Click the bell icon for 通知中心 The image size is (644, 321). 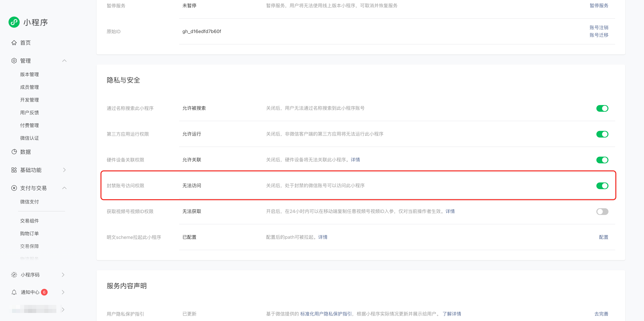click(14, 292)
